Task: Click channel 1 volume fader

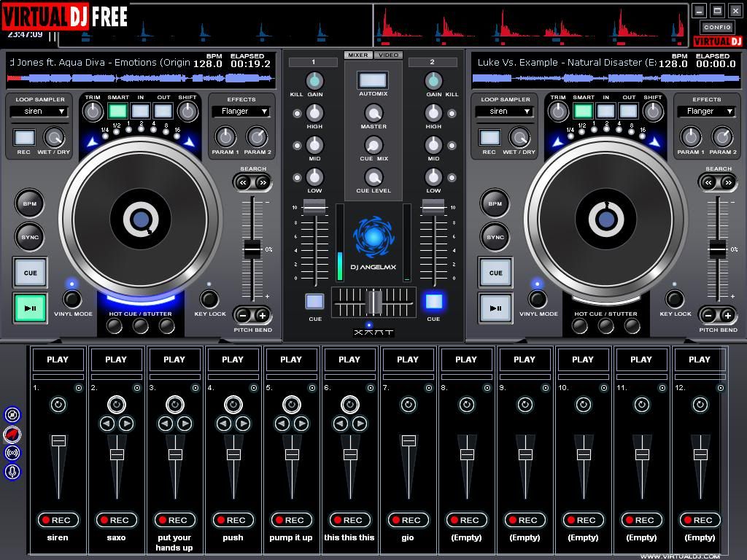Action: coord(314,206)
